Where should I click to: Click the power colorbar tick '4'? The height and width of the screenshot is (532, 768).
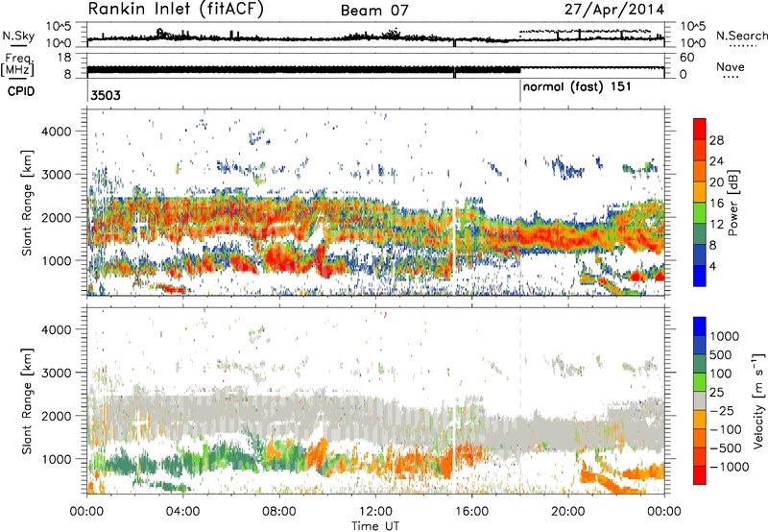tap(712, 266)
